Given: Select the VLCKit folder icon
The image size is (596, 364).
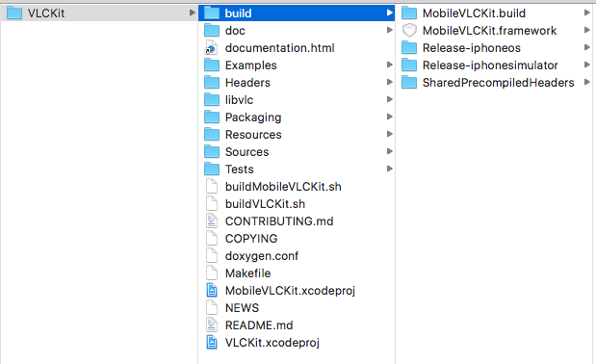Looking at the screenshot, I should [14, 13].
